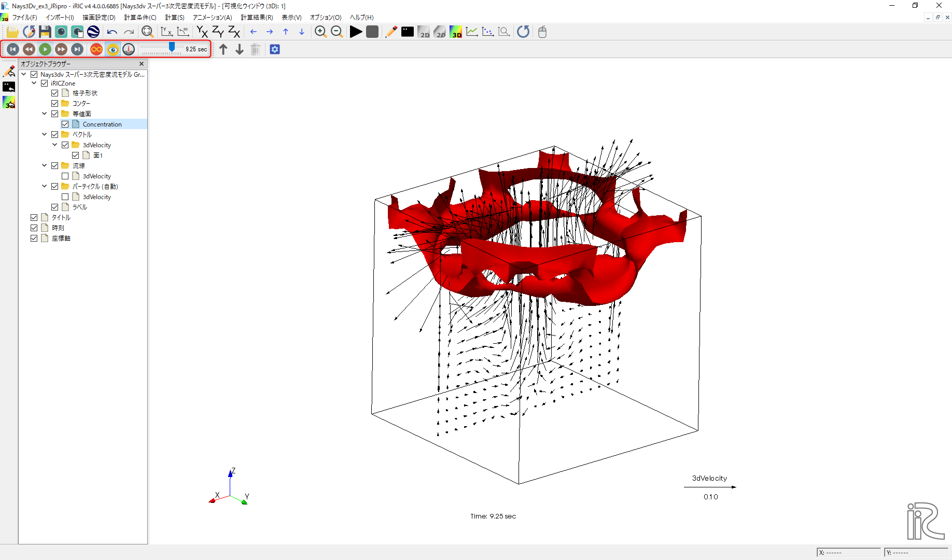Close the オブジェクトブラウザー panel
The image size is (952, 560).
pyautogui.click(x=142, y=64)
